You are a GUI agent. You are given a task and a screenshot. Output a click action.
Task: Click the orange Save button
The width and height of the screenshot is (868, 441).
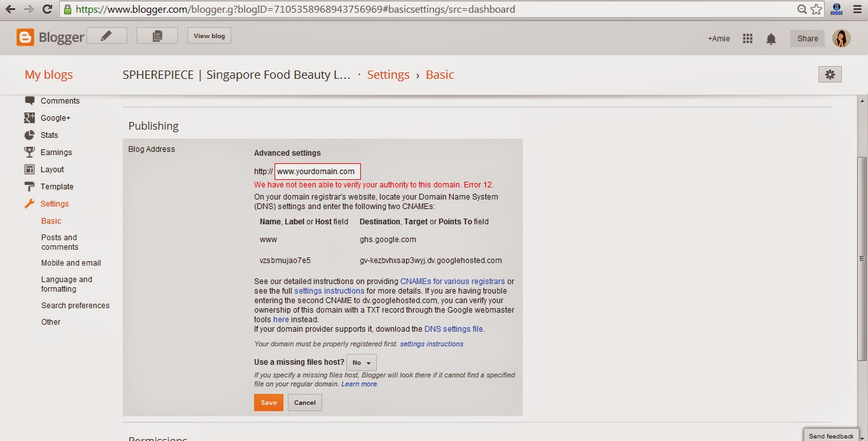tap(269, 402)
